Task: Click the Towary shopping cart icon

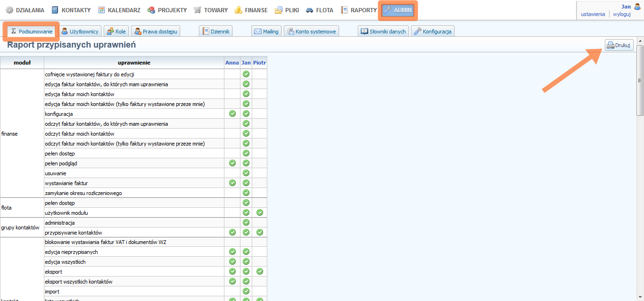Action: pyautogui.click(x=198, y=10)
